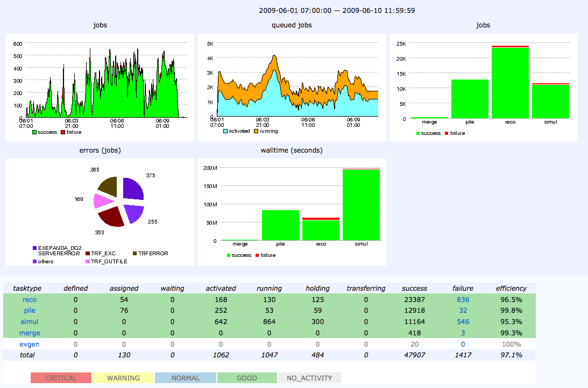Viewport: 588px width, 388px height.
Task: Click the TRF_OUTFILE legend entry
Action: (x=107, y=261)
